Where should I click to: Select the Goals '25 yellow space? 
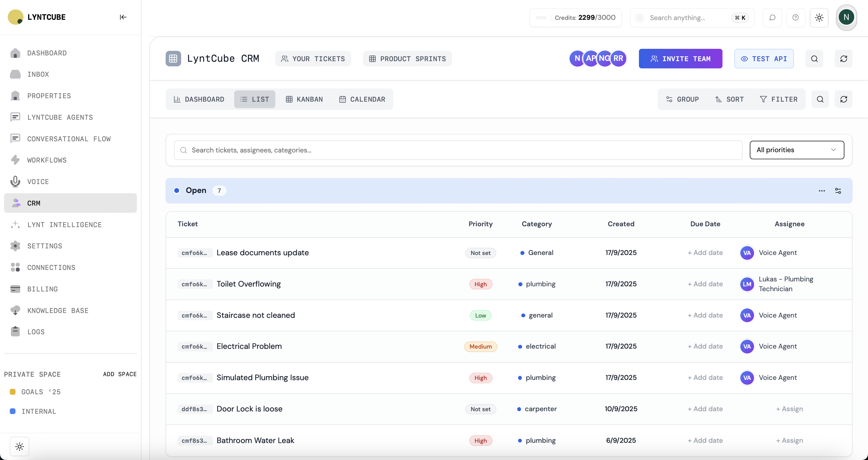[40, 392]
